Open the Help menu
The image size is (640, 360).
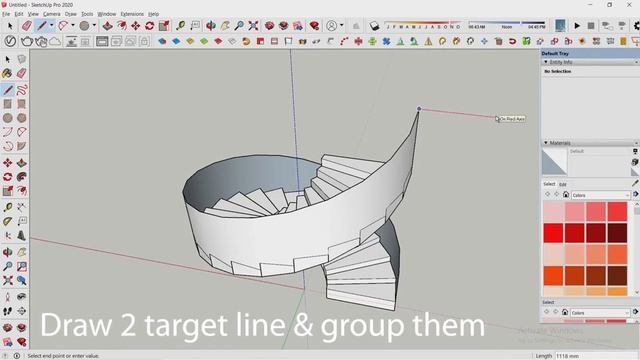point(153,14)
